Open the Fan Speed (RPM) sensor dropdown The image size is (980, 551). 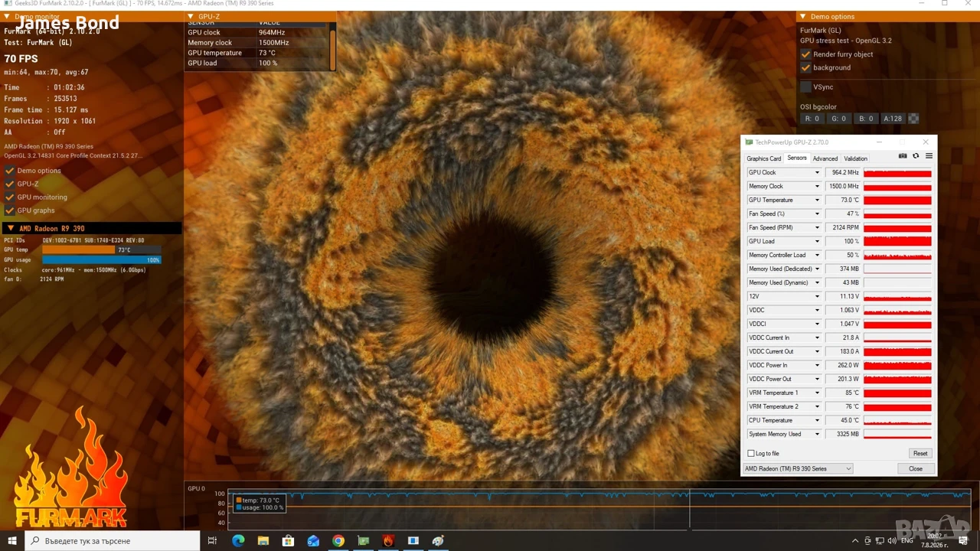817,228
